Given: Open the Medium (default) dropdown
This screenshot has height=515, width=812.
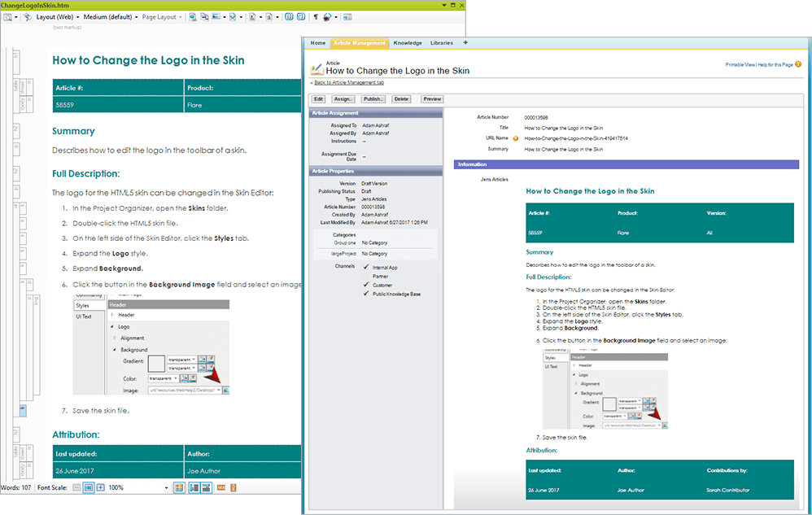Looking at the screenshot, I should click(111, 17).
